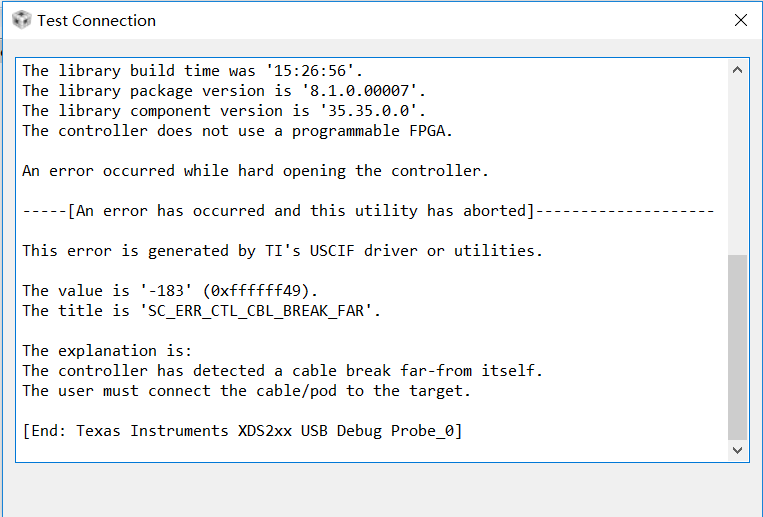Click the library build time line
The height and width of the screenshot is (517, 763).
193,71
